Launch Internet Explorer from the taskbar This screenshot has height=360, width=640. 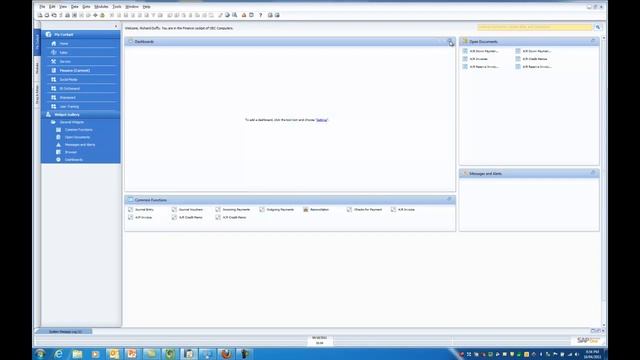[58, 354]
